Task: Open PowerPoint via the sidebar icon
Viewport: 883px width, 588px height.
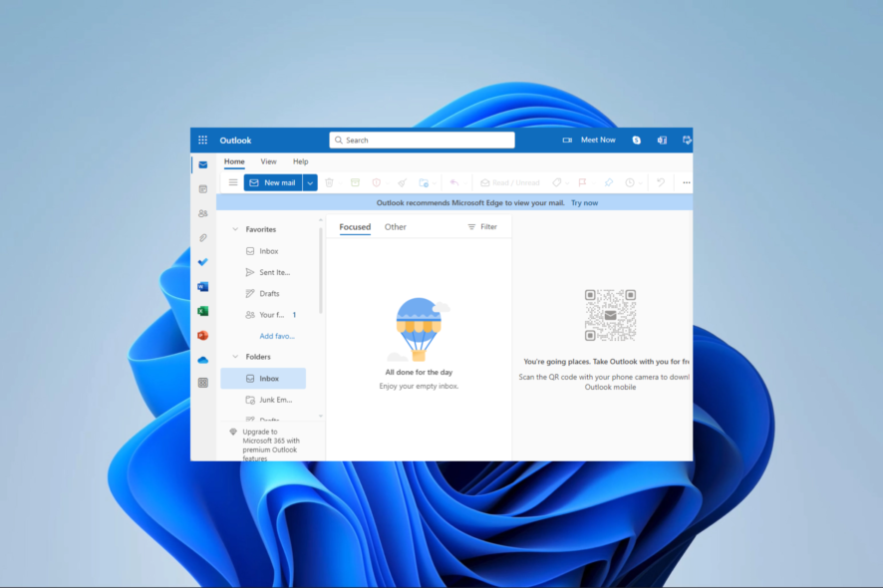Action: click(x=202, y=335)
